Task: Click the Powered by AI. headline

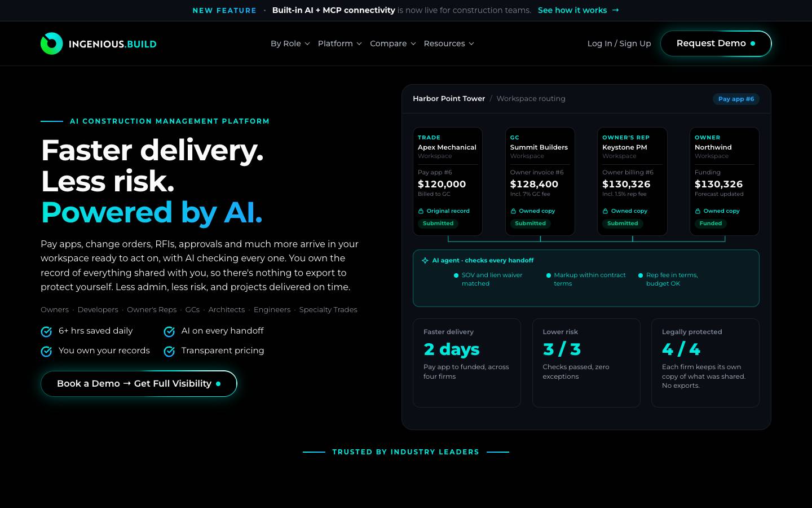Action: 152,212
